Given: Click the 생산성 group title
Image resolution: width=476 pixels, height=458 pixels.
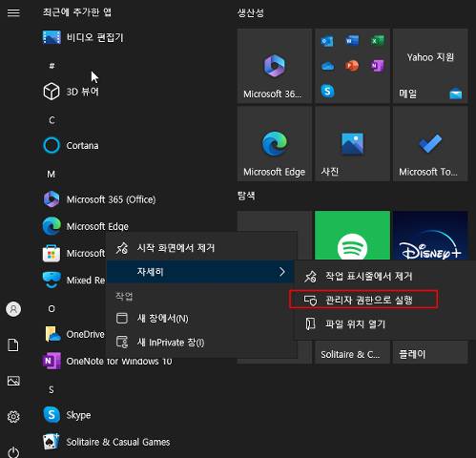Looking at the screenshot, I should point(250,12).
